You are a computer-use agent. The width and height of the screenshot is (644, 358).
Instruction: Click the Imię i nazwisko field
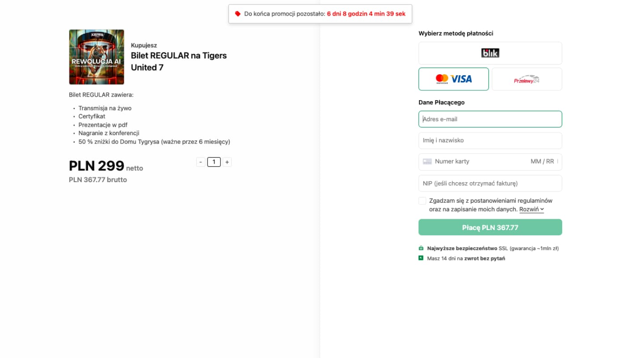click(490, 141)
